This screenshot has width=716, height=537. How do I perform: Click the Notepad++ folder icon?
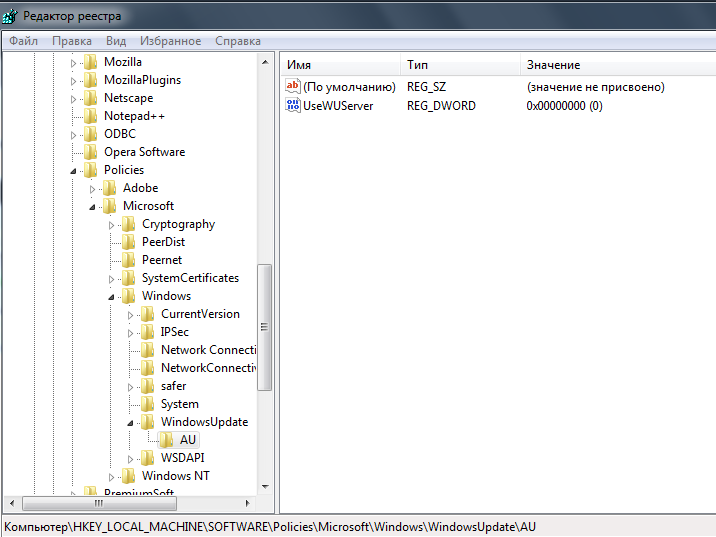[x=91, y=116]
